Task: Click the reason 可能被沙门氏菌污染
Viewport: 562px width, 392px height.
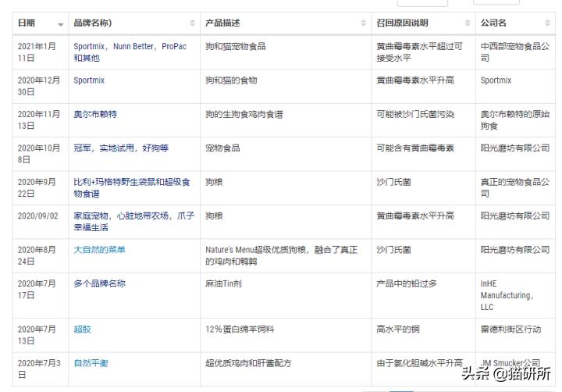Action: (x=415, y=114)
